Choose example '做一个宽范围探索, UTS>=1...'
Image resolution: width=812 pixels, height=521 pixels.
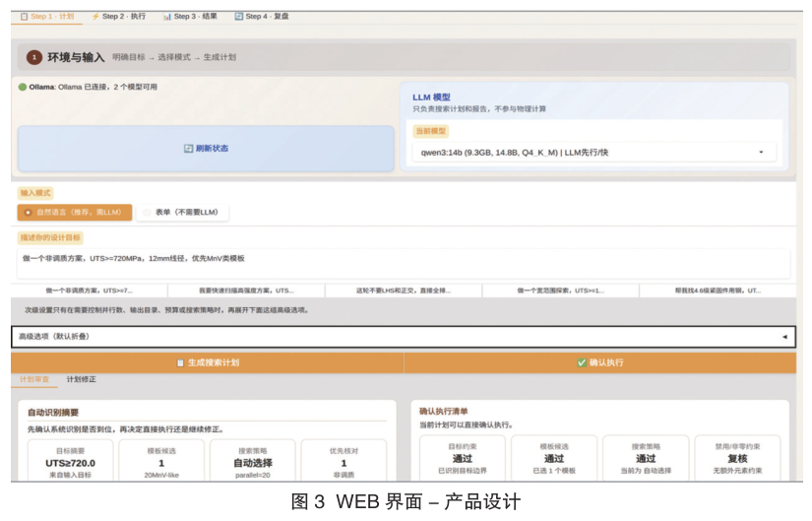point(561,291)
